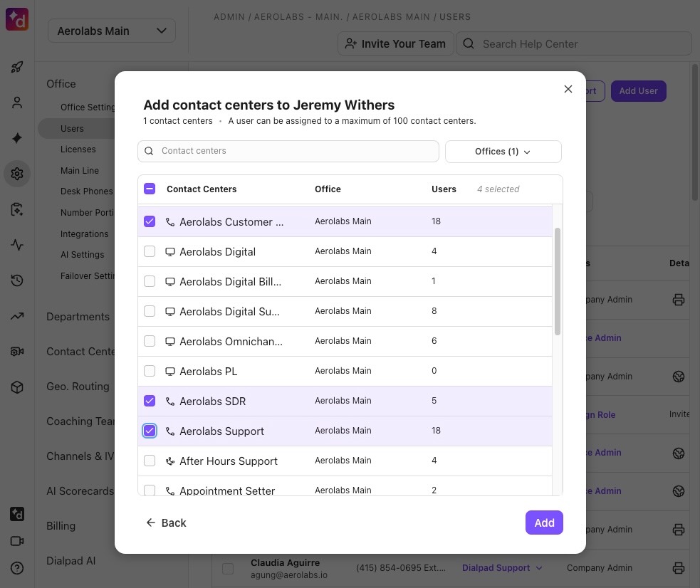Image resolution: width=700 pixels, height=588 pixels.
Task: Click the Dialpad logo icon
Action: tap(17, 19)
